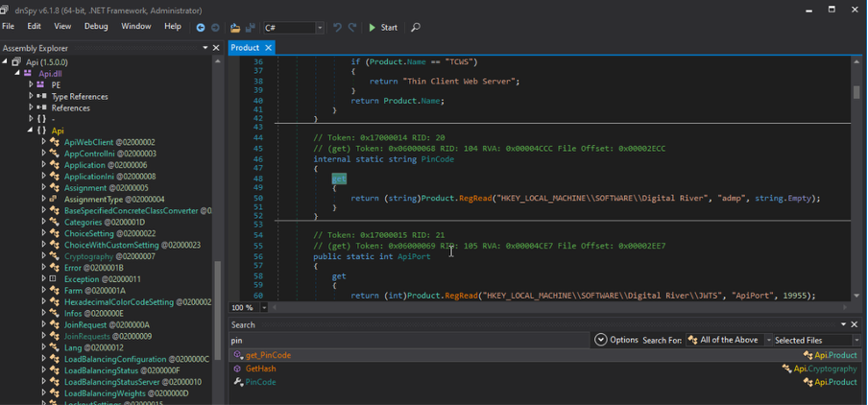Image resolution: width=868 pixels, height=405 pixels.
Task: Click the LoadBalancingWeights class icon
Action: [x=54, y=393]
